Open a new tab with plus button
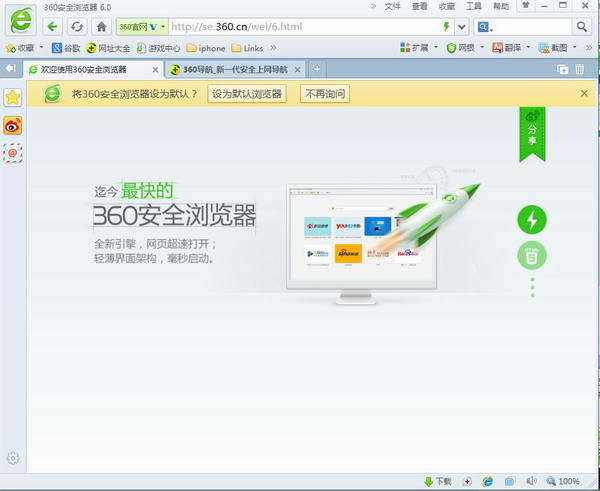Image resolution: width=600 pixels, height=491 pixels. (316, 69)
